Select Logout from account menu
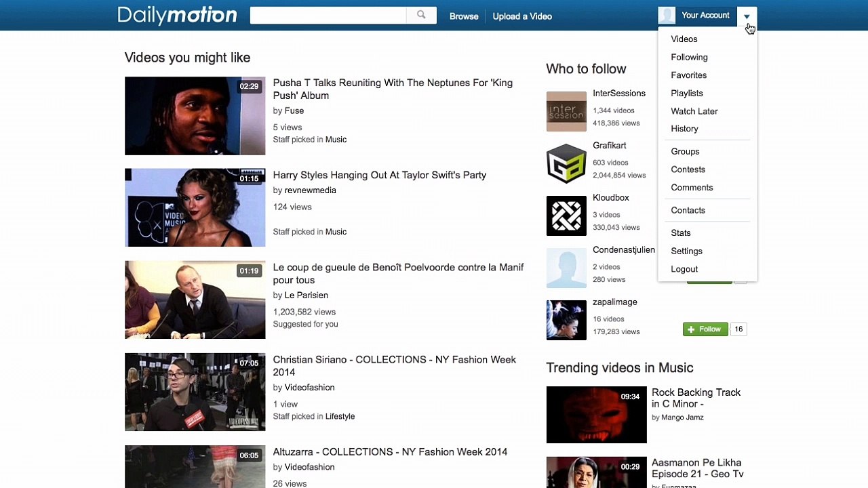The image size is (868, 488). pos(684,269)
